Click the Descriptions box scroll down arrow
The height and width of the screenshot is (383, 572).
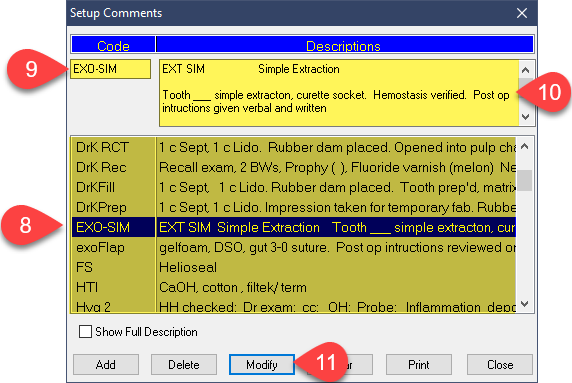pos(526,117)
